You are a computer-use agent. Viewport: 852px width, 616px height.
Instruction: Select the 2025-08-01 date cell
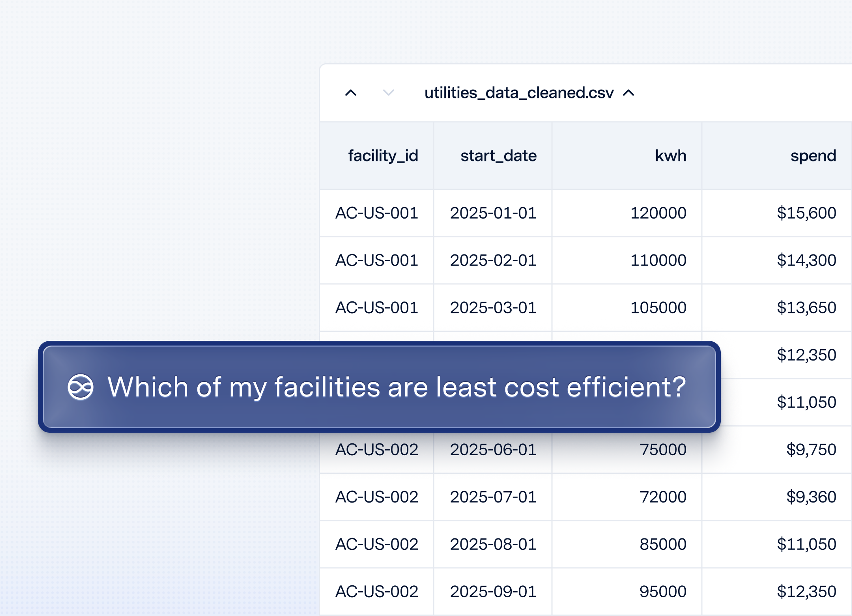(x=493, y=544)
